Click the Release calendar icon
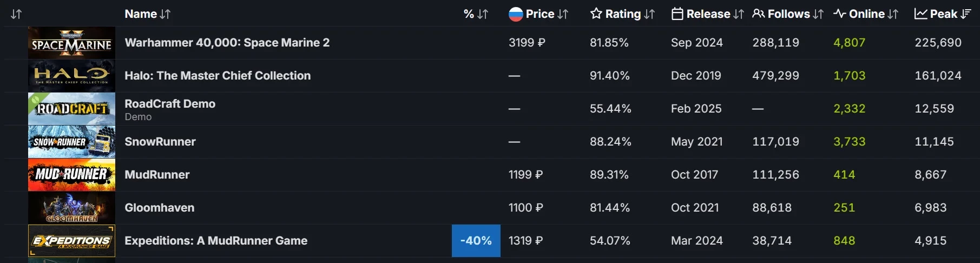The height and width of the screenshot is (263, 980). (x=677, y=14)
